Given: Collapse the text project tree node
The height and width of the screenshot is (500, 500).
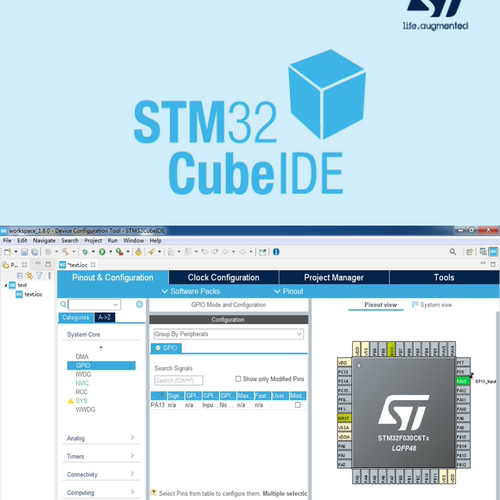Looking at the screenshot, I should tap(6, 285).
